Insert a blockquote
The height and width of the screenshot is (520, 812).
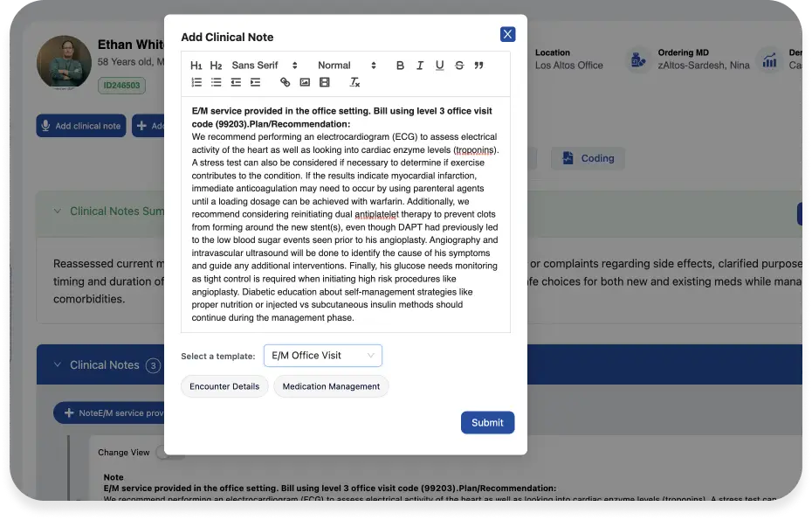478,66
